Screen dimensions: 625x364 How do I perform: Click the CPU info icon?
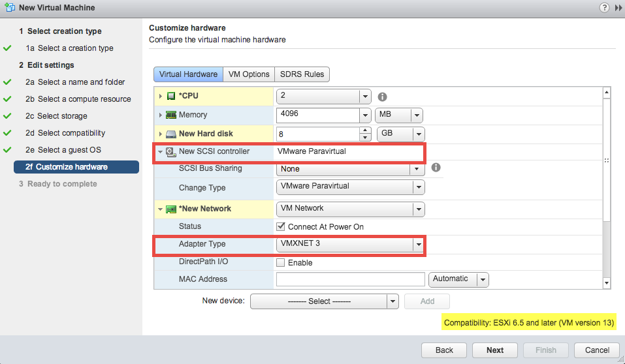382,97
